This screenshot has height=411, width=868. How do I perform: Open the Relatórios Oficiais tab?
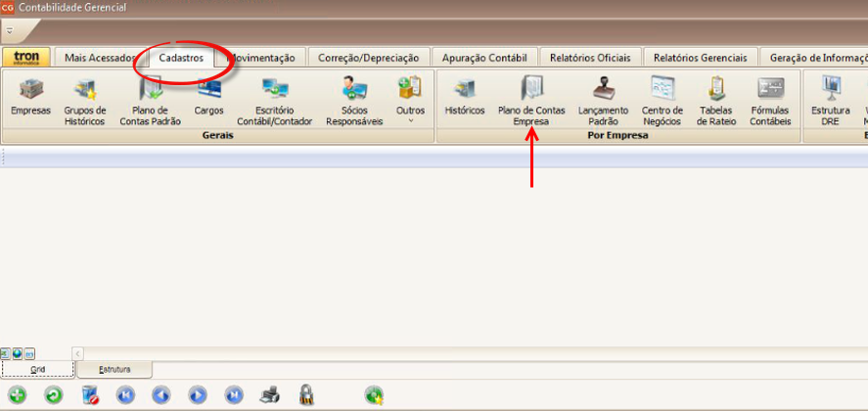click(x=590, y=58)
